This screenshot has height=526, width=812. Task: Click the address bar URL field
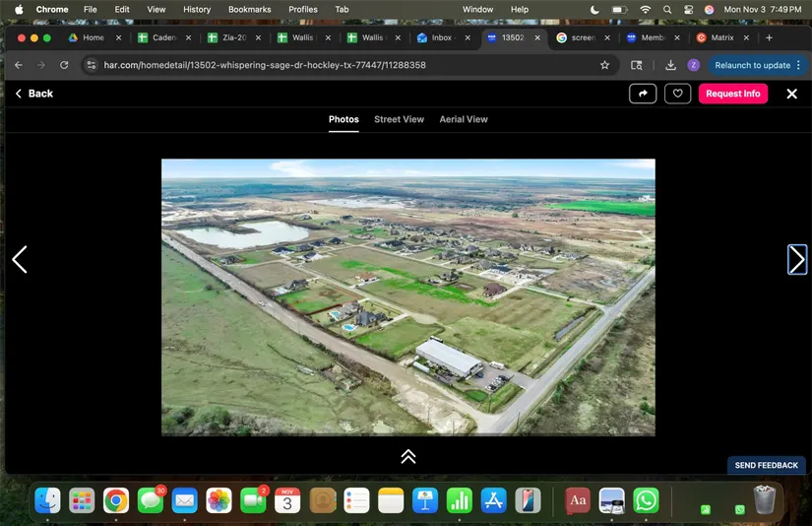(344, 65)
